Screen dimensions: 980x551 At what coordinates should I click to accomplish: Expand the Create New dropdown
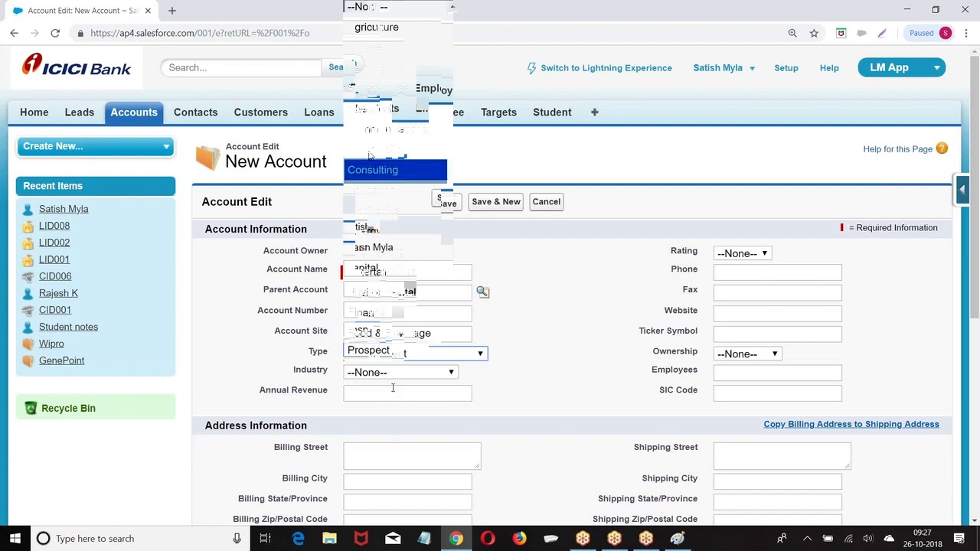coord(95,146)
